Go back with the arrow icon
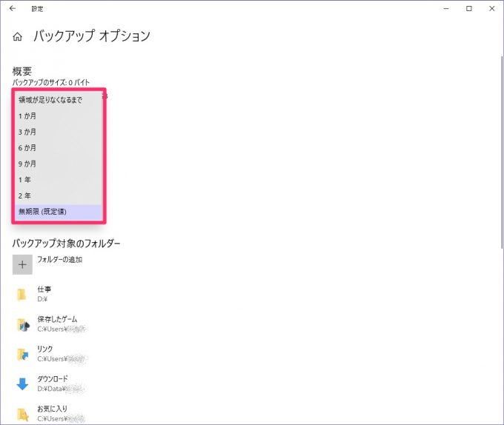The image size is (504, 425). (x=13, y=8)
